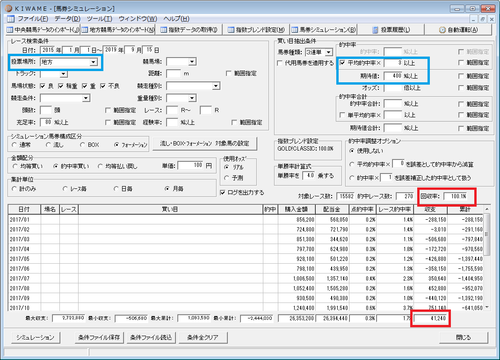Uncheck the 良 track condition checkbox
Screen dimensions: 500x360
(x=43, y=86)
